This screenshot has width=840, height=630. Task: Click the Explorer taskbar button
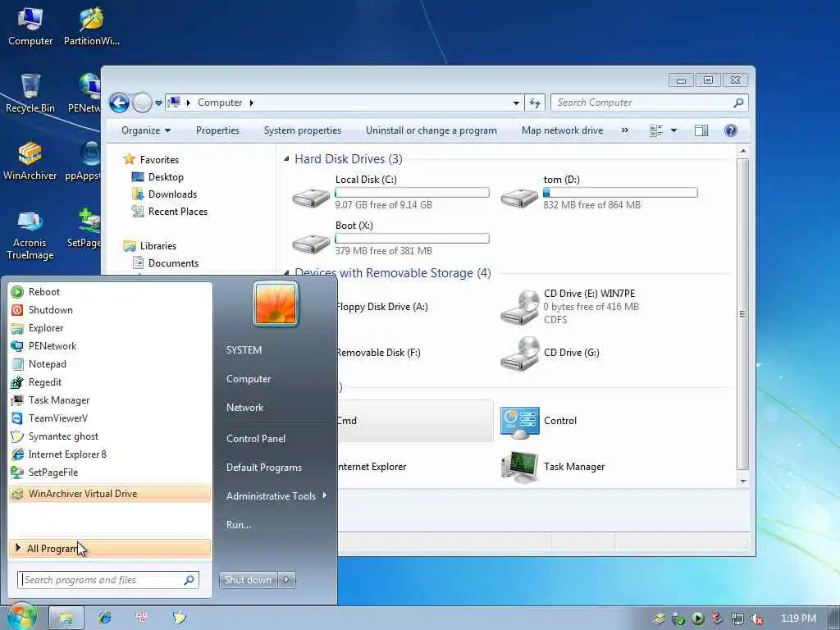(66, 618)
